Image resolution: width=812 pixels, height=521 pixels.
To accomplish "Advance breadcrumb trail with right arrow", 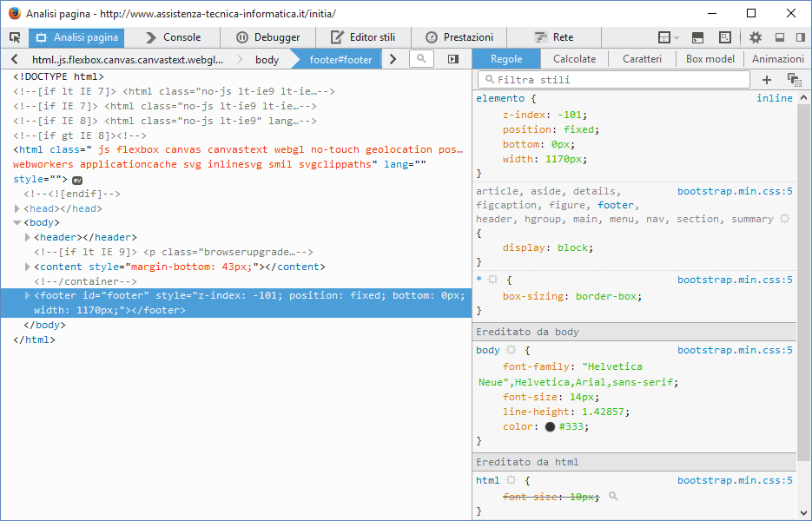I will click(x=393, y=59).
